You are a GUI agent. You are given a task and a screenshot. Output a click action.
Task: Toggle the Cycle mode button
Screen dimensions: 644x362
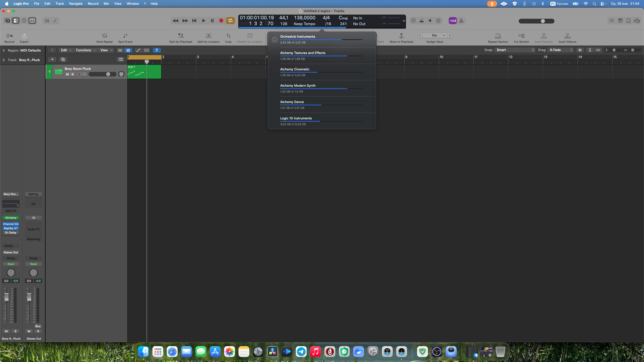[230, 21]
